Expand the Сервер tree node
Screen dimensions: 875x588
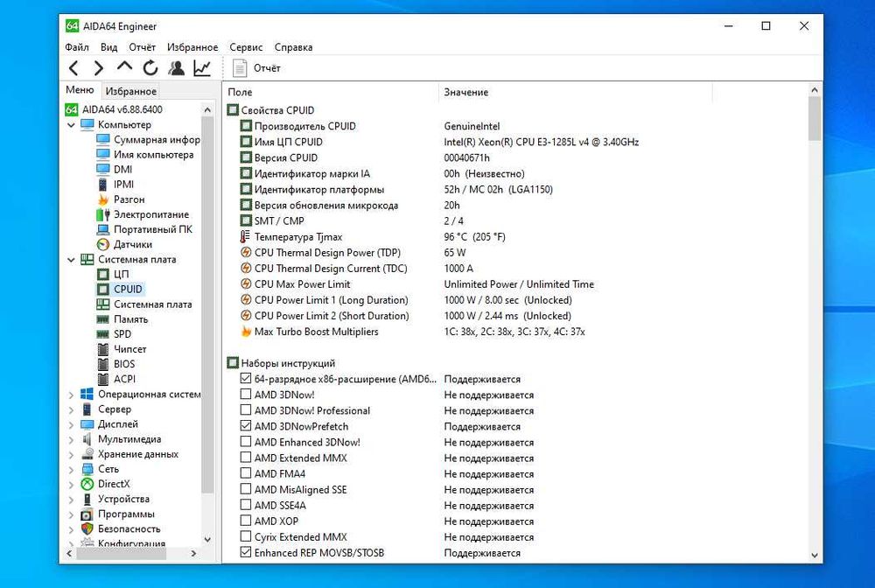click(71, 409)
